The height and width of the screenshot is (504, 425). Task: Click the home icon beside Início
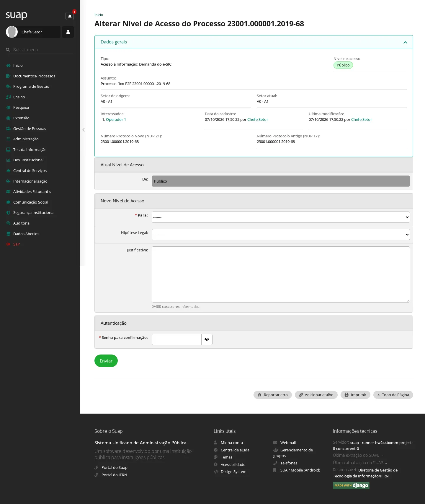pos(8,66)
